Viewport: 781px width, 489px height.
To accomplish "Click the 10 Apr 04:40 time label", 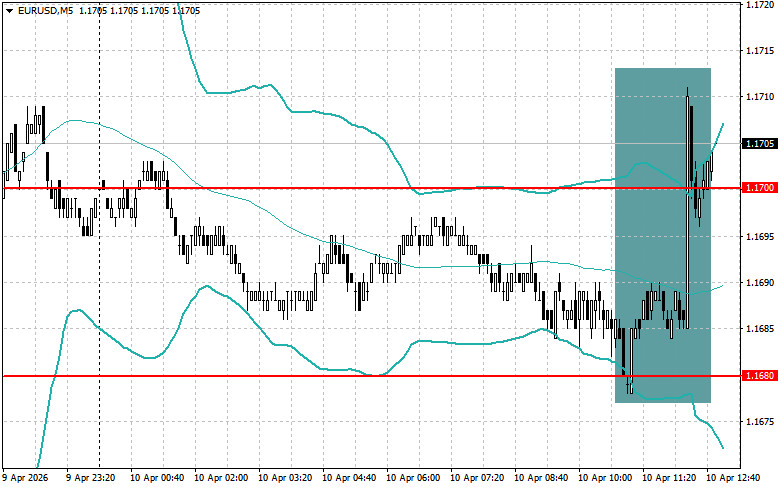I will pyautogui.click(x=349, y=478).
